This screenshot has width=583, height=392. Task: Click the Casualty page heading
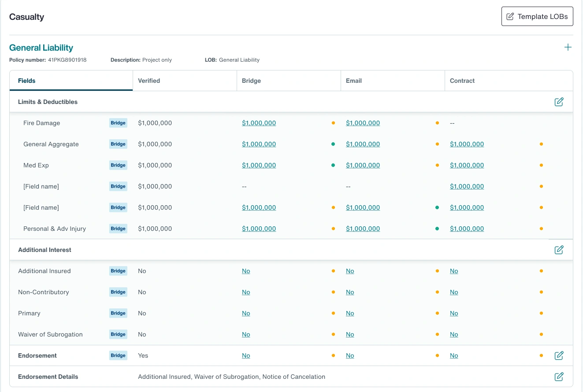(x=27, y=17)
